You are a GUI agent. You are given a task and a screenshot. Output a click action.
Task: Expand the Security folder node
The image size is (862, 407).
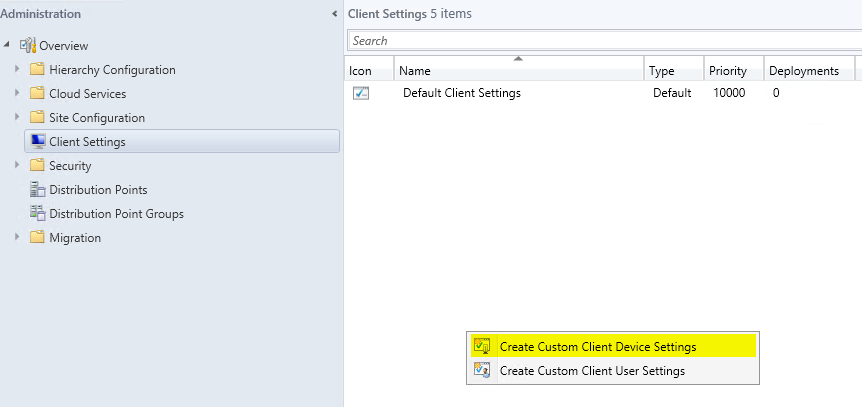click(17, 166)
